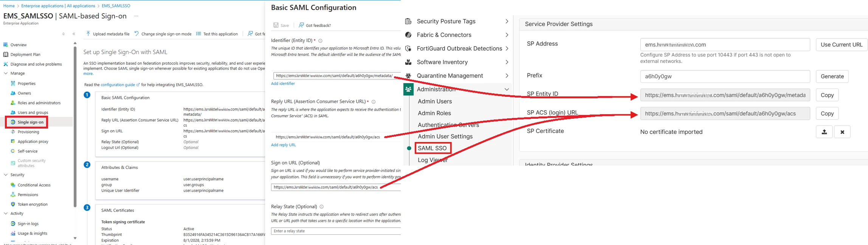
Task: Click Test this application
Action: click(x=217, y=34)
